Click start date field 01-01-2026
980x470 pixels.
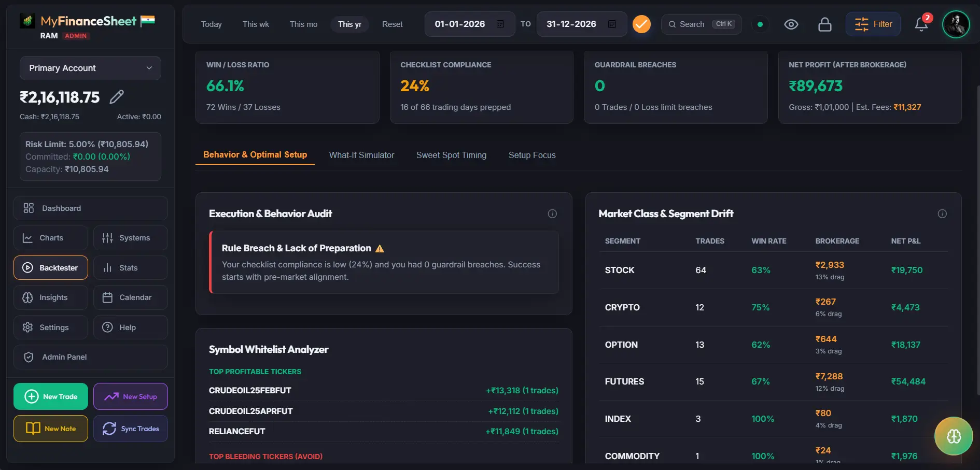coord(469,24)
